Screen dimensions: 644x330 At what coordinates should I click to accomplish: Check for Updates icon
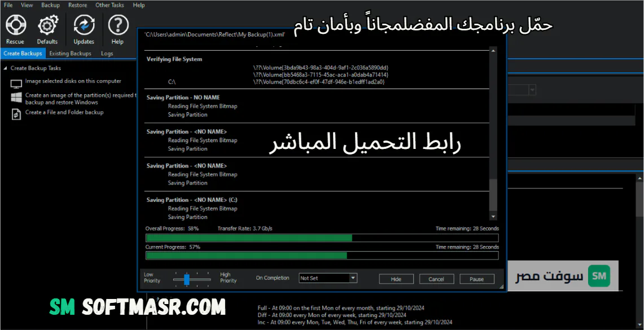[x=84, y=29]
